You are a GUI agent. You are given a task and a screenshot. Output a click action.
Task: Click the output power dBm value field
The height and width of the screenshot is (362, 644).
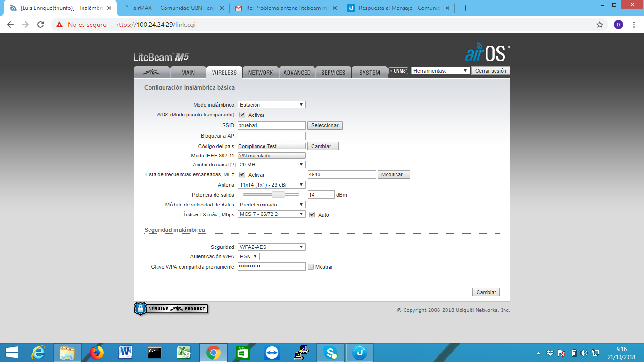[x=321, y=195]
